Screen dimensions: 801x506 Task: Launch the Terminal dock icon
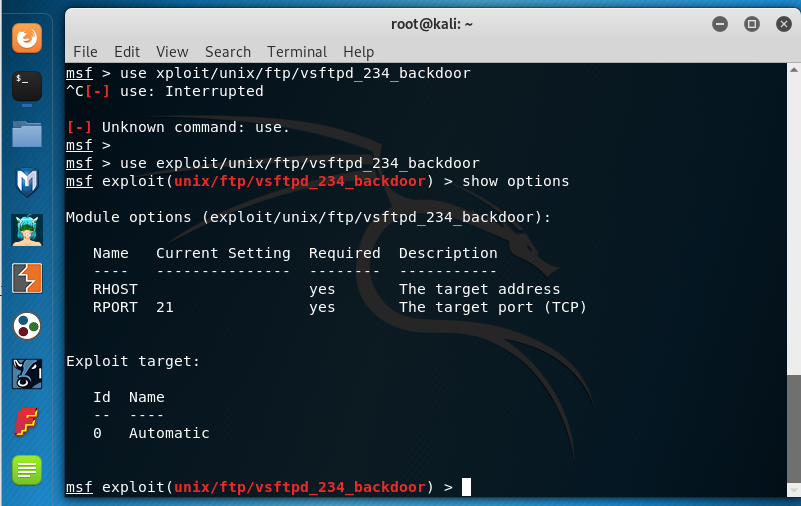[27, 85]
